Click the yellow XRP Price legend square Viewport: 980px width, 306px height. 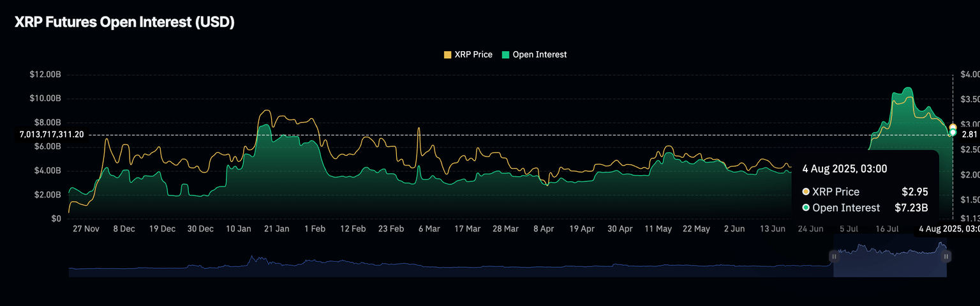pyautogui.click(x=447, y=55)
